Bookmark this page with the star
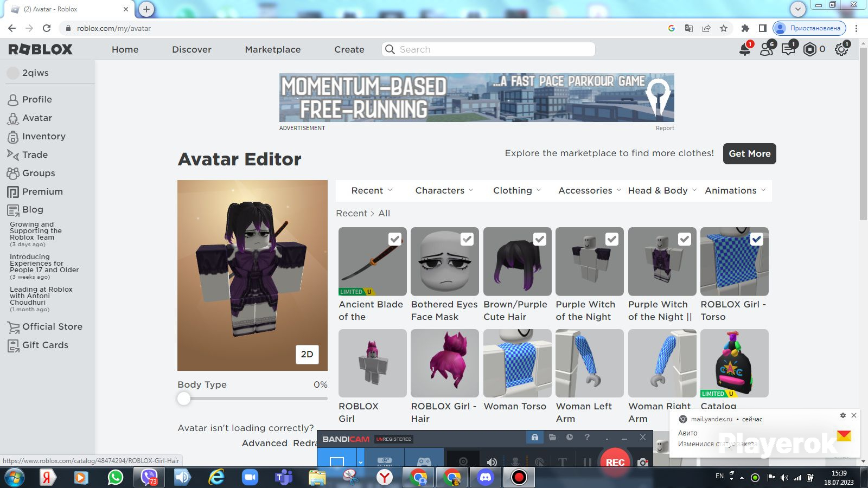868x488 pixels. click(724, 28)
